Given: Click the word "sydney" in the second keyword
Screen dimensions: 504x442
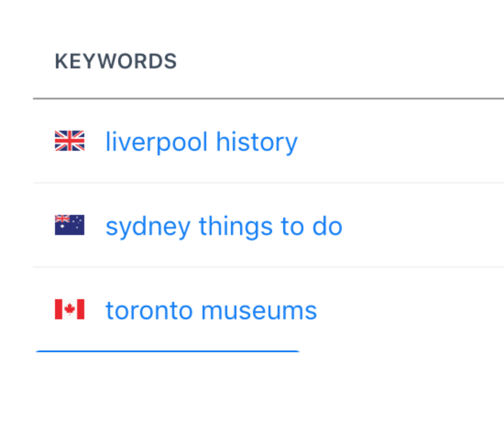Looking at the screenshot, I should coord(148,227).
